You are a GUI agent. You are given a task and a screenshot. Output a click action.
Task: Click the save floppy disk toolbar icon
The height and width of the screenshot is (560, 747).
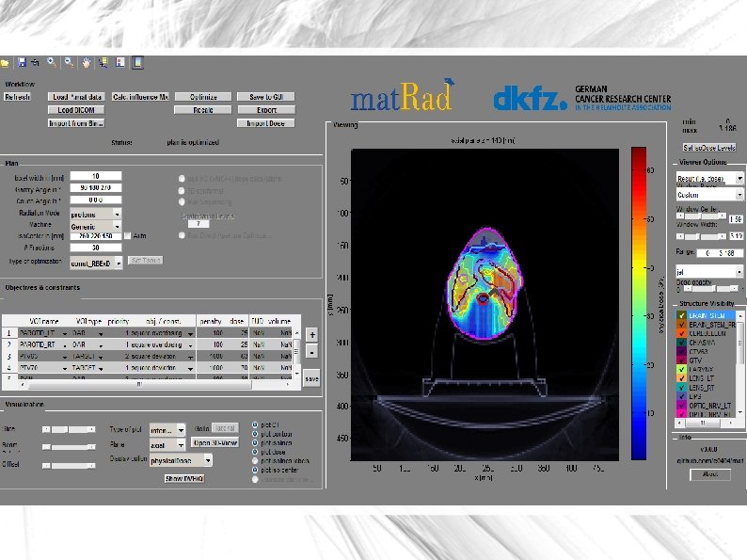[22, 62]
